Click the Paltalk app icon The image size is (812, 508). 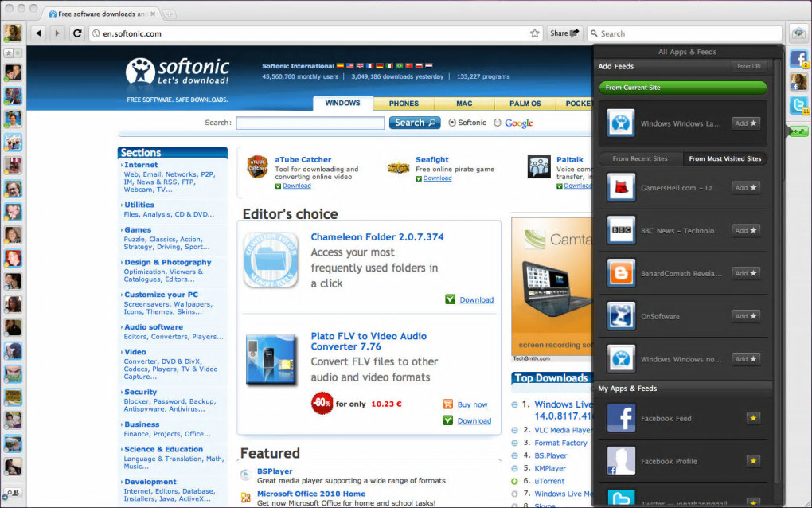[x=539, y=166]
